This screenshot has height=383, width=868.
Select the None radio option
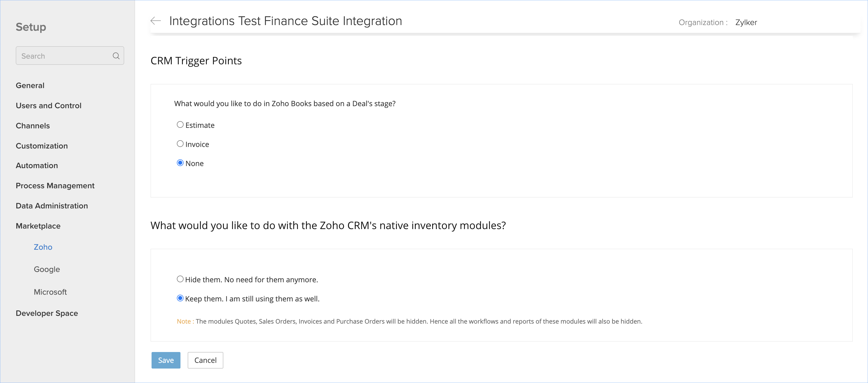click(x=180, y=163)
